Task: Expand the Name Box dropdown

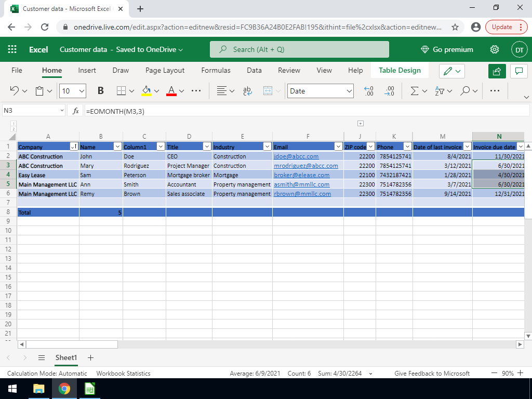Action: pos(62,110)
